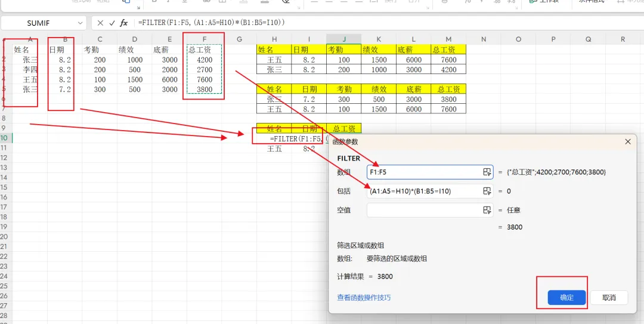Select column N header
Screen dimensions: 644x324
click(x=484, y=39)
